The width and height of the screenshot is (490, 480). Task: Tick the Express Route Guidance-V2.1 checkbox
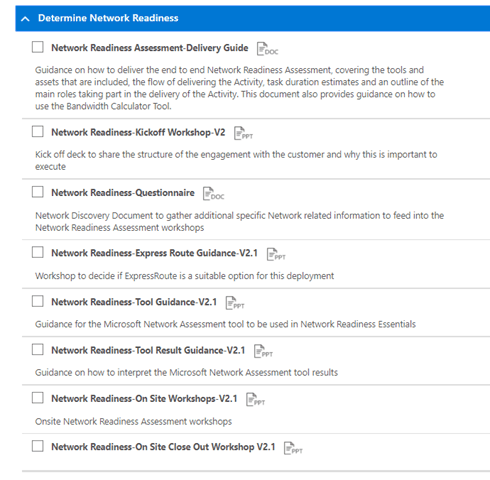(38, 252)
